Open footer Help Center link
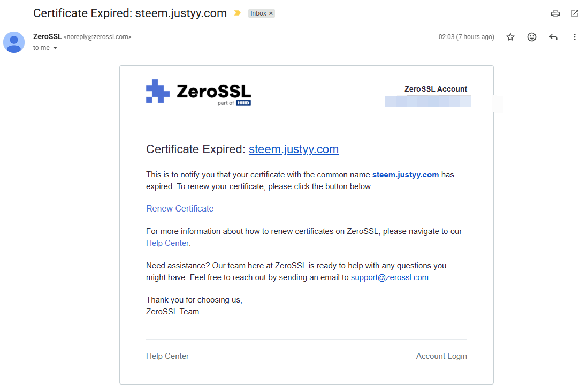Image resolution: width=588 pixels, height=392 pixels. (167, 356)
